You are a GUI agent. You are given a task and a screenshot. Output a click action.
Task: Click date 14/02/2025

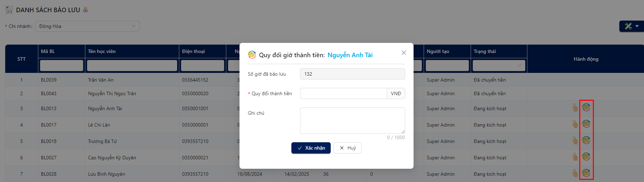(x=297, y=174)
